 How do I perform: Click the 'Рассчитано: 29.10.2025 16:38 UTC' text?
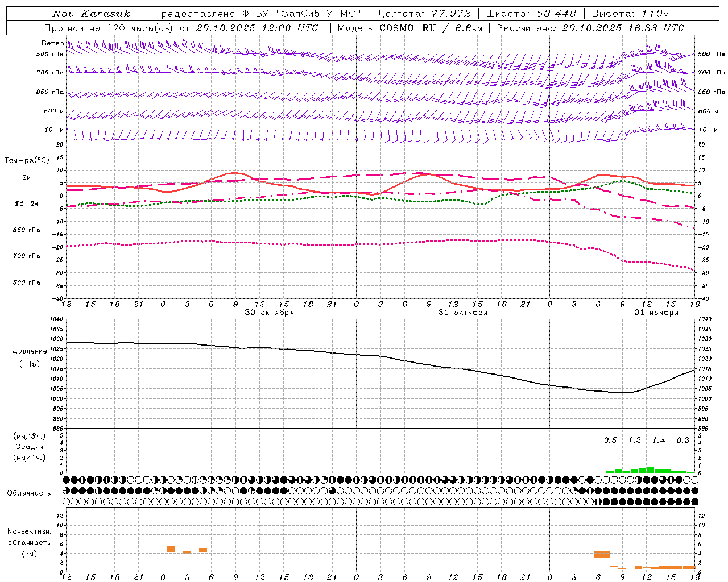pyautogui.click(x=590, y=28)
